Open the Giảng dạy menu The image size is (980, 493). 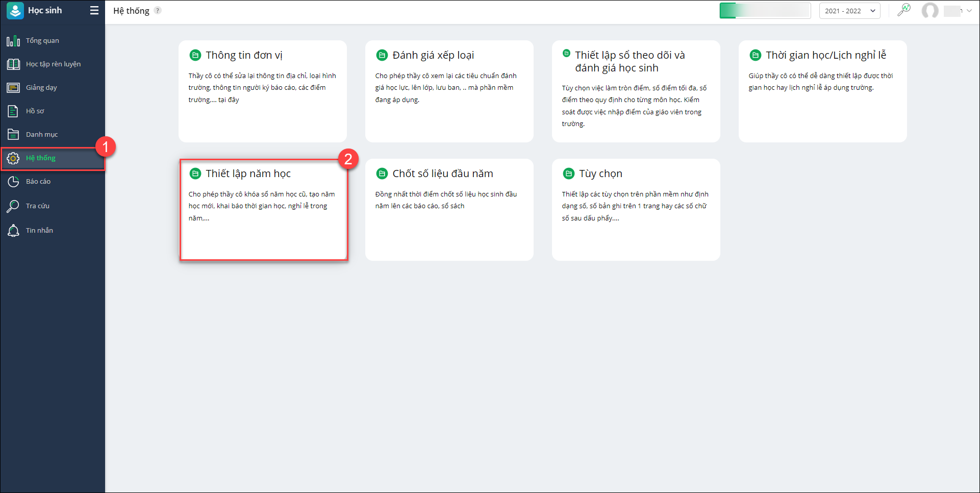pyautogui.click(x=41, y=88)
